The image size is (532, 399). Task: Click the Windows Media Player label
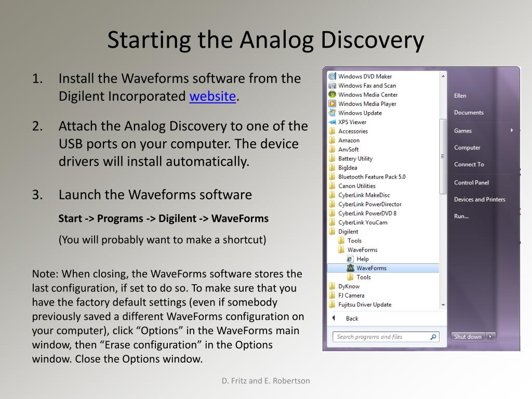tap(367, 104)
